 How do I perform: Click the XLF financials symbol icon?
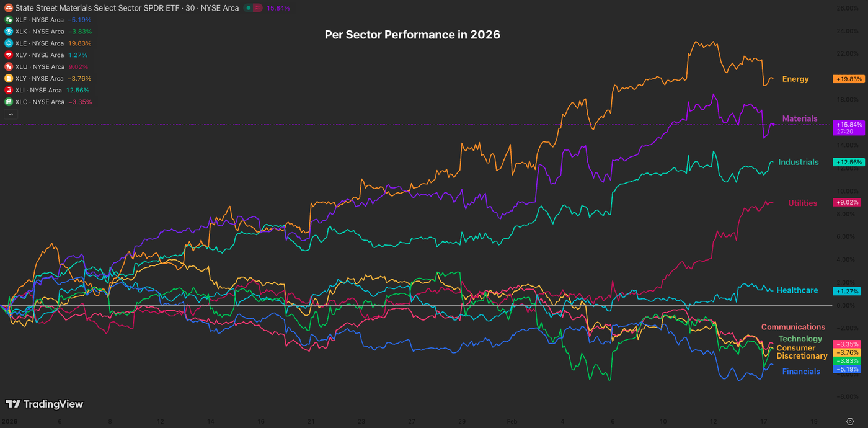coord(9,20)
